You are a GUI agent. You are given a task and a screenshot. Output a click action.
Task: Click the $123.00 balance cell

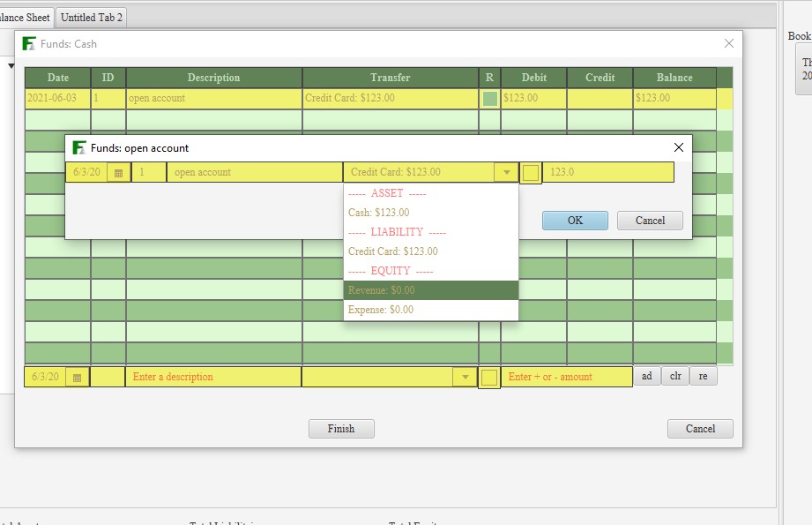[x=674, y=99]
